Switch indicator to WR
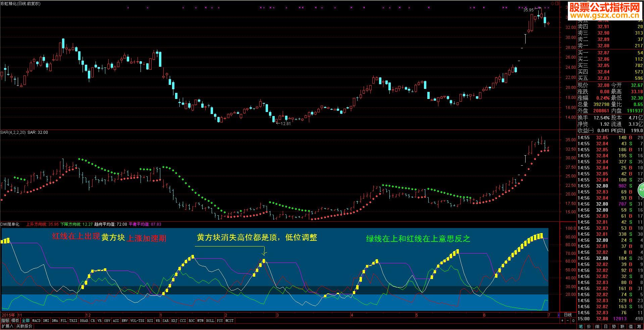The image size is (644, 330). point(158,321)
